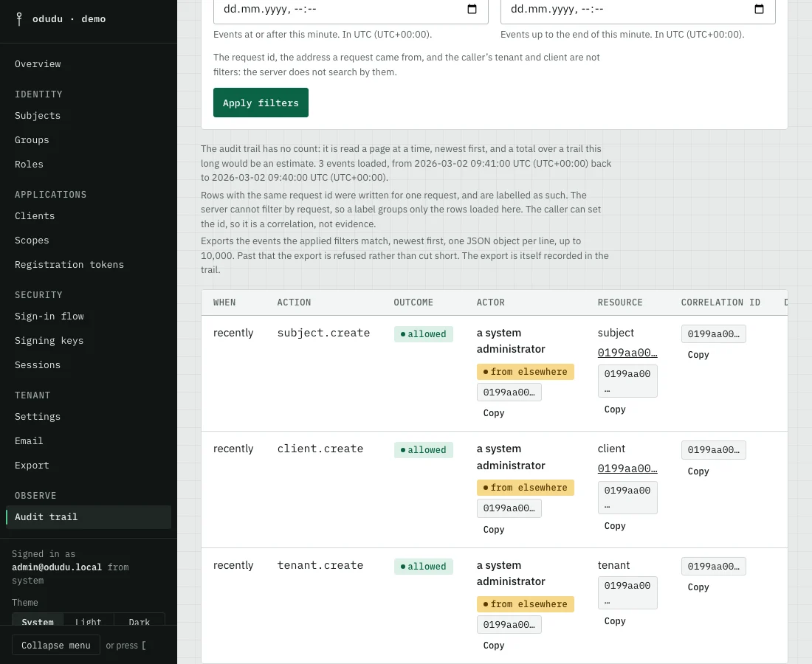Switch theme to Light
The image size is (812, 664).
point(88,621)
